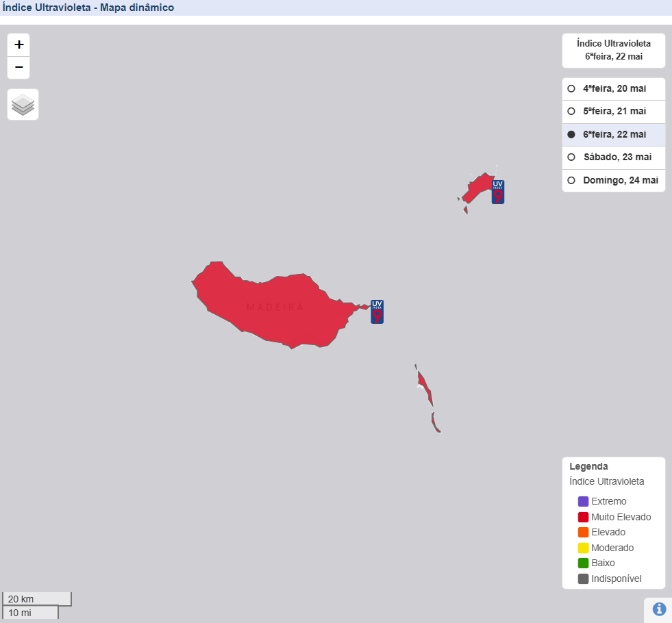Open the map layers switcher
Image resolution: width=672 pixels, height=623 pixels.
click(23, 105)
